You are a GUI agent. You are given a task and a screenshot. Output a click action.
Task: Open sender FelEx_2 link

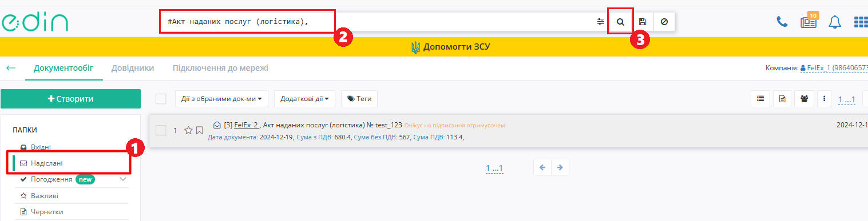pyautogui.click(x=247, y=125)
